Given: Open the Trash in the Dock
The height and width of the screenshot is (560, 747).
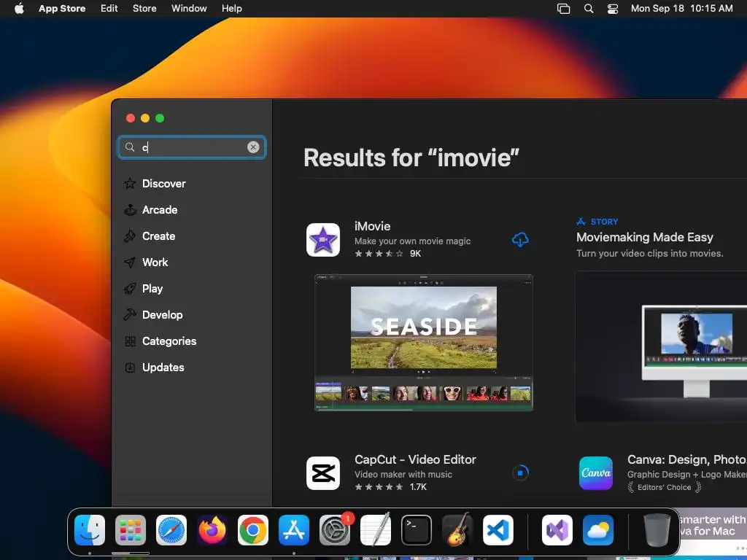Looking at the screenshot, I should tap(657, 530).
